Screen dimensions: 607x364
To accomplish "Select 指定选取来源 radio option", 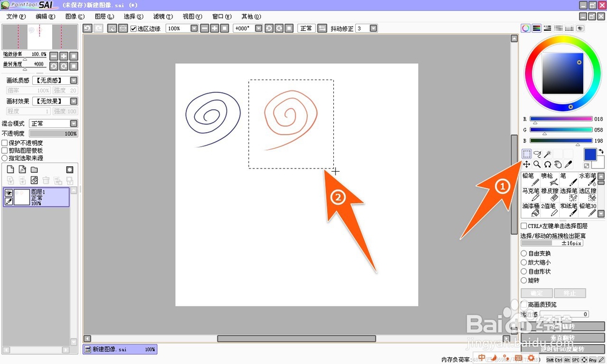I will 5,158.
